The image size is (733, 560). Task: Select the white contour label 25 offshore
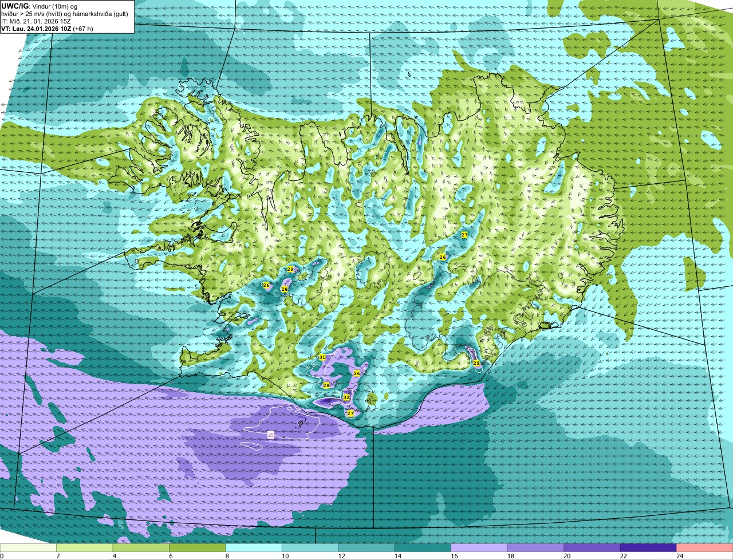click(x=271, y=435)
